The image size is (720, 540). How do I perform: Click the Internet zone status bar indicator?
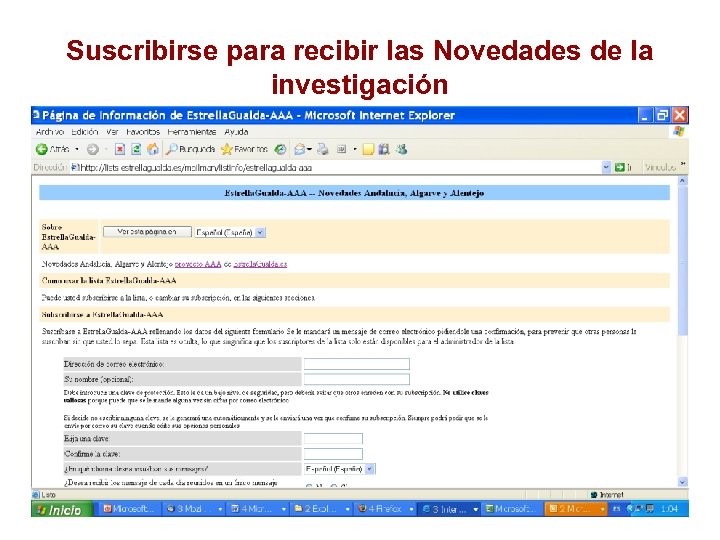coord(607,495)
